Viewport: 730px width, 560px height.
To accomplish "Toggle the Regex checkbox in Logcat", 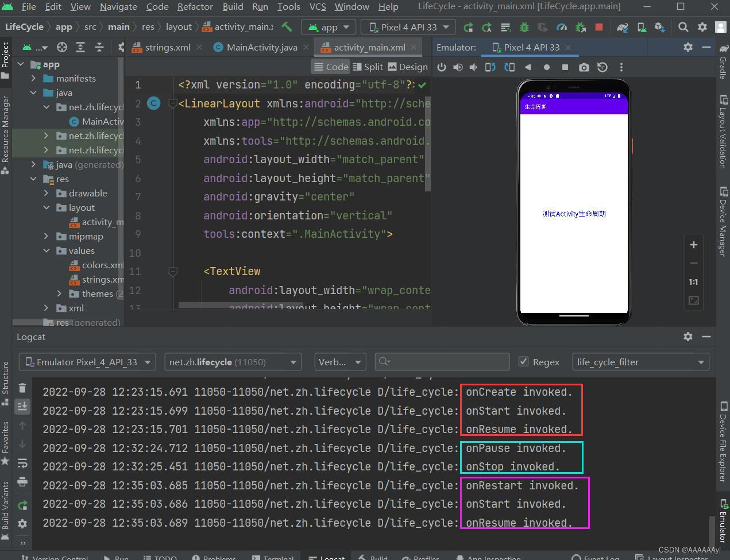I will tap(523, 361).
